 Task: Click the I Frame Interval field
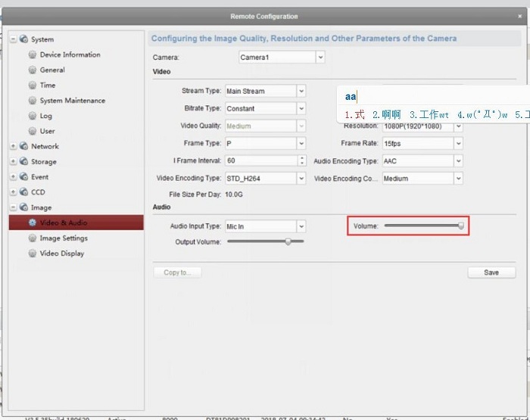[x=262, y=160]
